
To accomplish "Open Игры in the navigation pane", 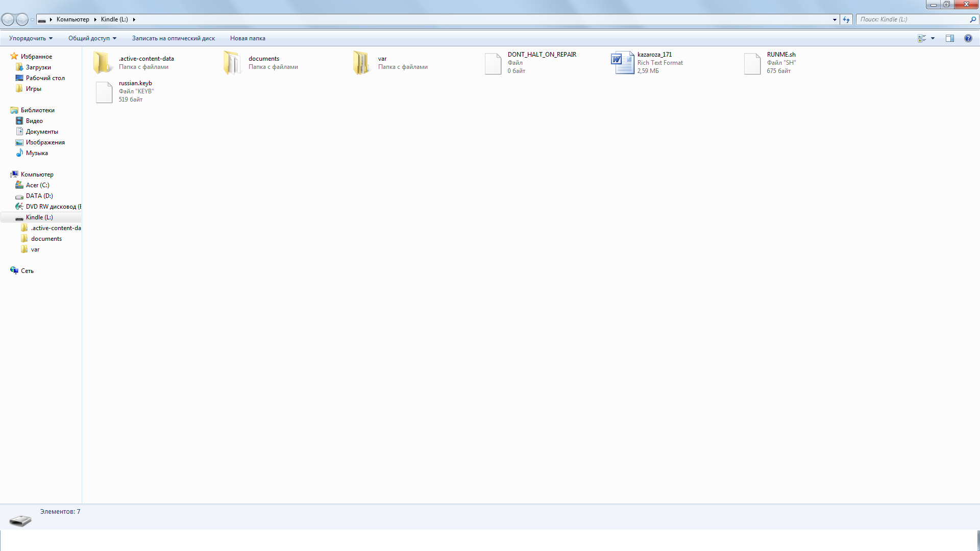I will (34, 89).
